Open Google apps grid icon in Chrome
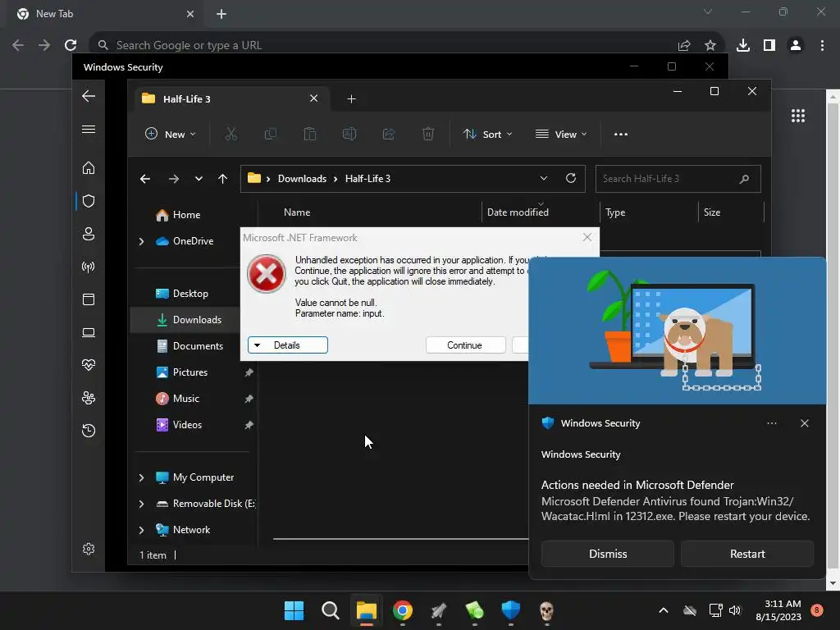 point(798,116)
